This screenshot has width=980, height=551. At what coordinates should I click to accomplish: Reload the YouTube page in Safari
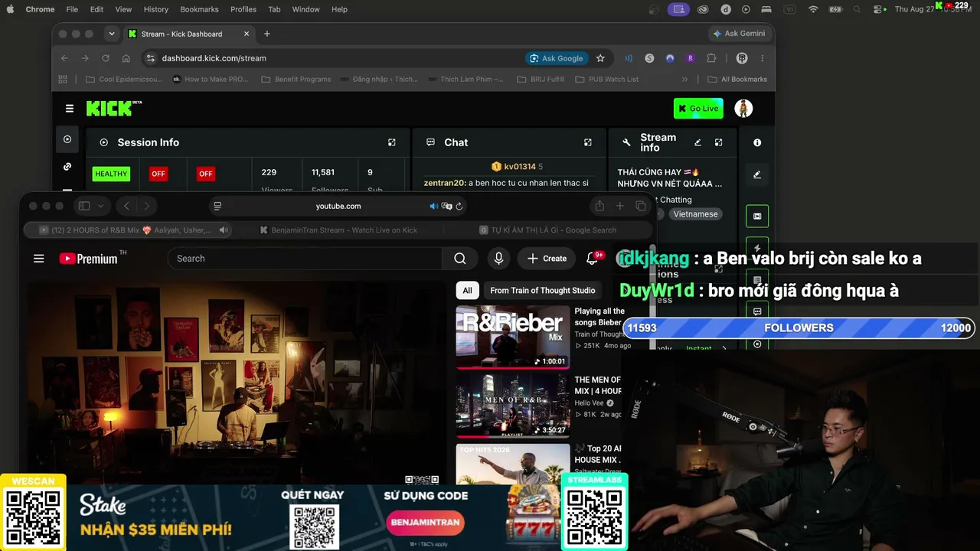[x=459, y=206]
